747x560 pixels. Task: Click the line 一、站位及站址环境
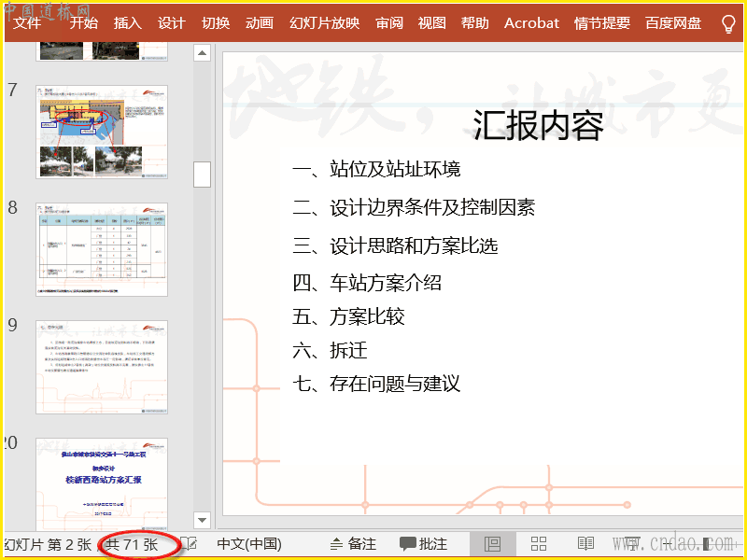376,169
